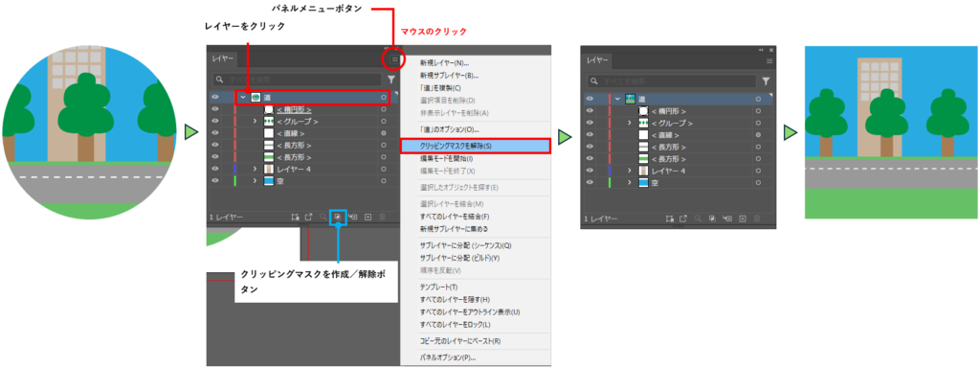Image resolution: width=980 pixels, height=368 pixels.
Task: Toggle the eye of <直線> in the panel with the close X
Action: 590,135
